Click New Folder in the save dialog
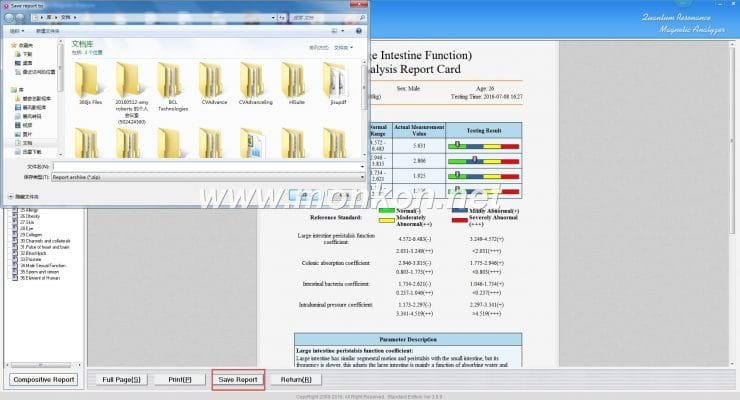Screen dimensions: 740x400 [48, 31]
